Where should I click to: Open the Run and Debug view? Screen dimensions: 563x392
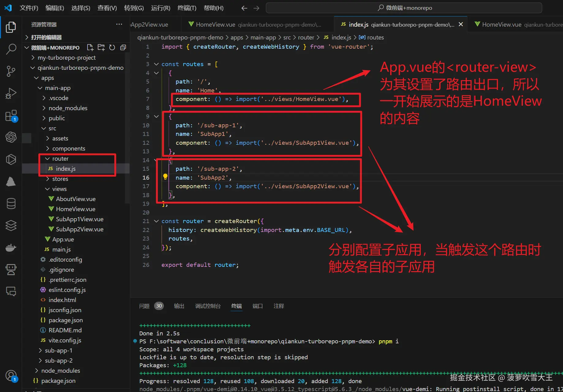click(x=11, y=93)
